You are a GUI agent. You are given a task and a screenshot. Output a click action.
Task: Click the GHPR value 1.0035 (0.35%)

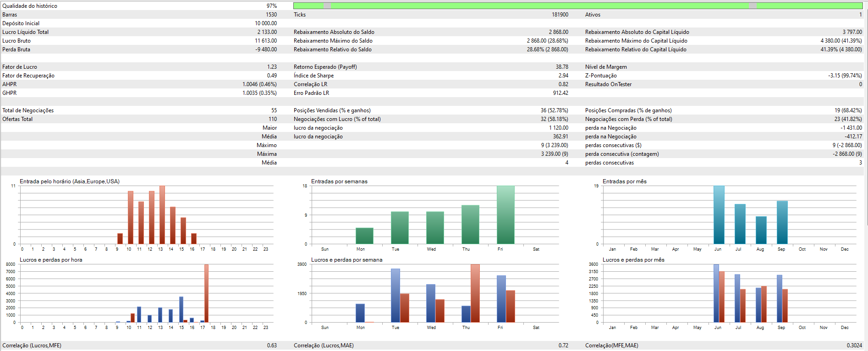[260, 93]
